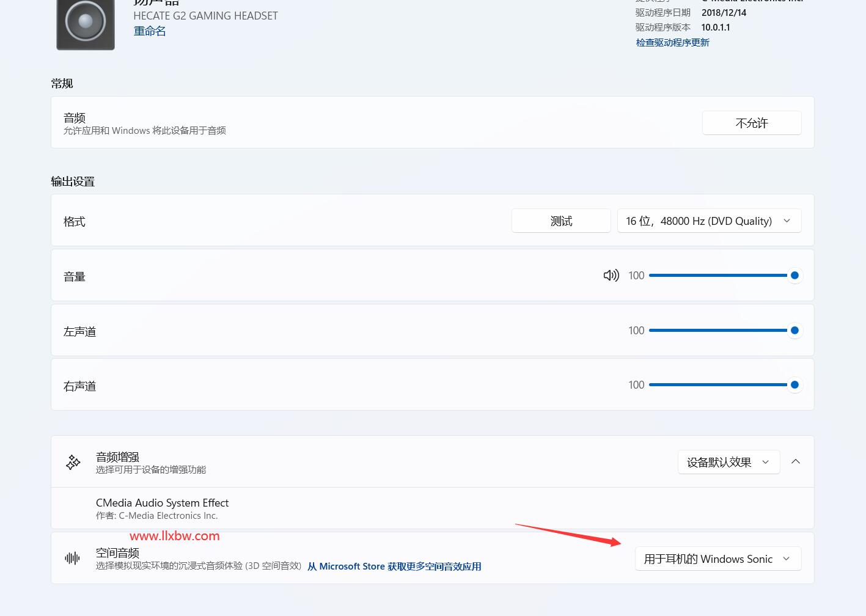Mute volume using the speaker icon
The height and width of the screenshot is (616, 866).
point(611,276)
